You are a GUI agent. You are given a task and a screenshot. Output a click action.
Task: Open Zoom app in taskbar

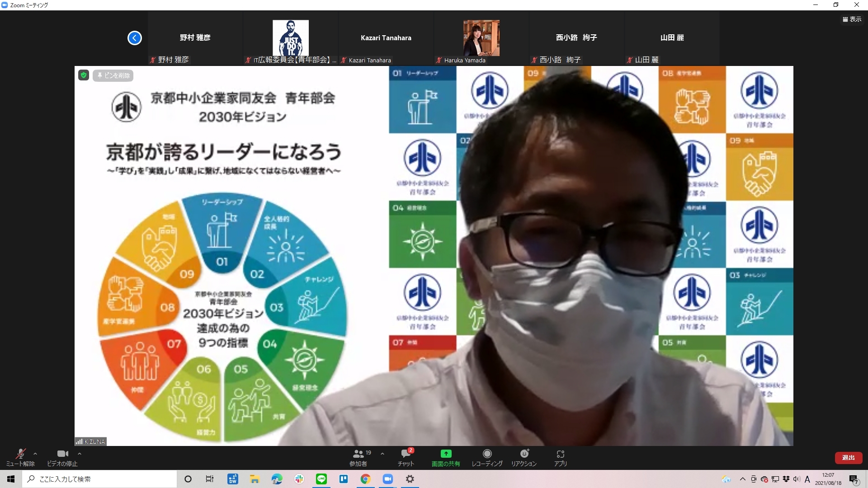388,479
